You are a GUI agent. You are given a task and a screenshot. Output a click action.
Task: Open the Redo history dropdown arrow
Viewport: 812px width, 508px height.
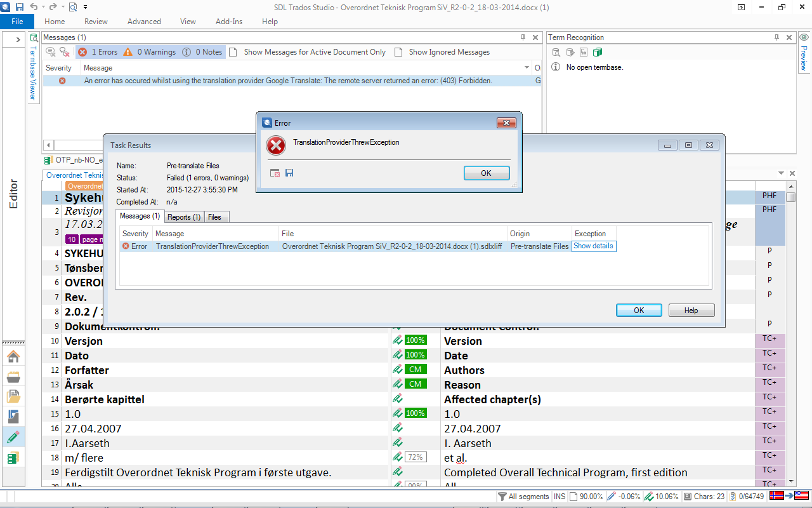pos(62,7)
